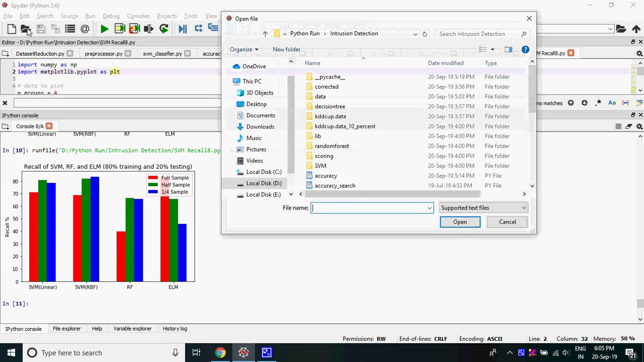Open the Supported text files filter dropdown

coord(483,208)
